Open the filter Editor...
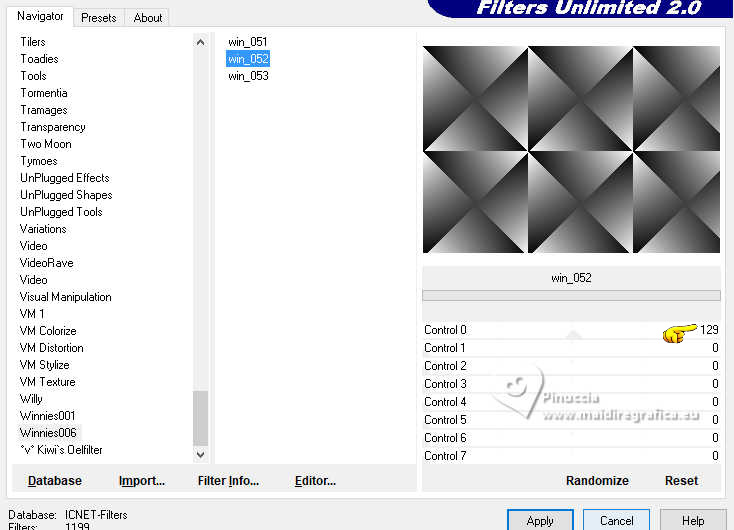This screenshot has width=734, height=530. point(315,481)
